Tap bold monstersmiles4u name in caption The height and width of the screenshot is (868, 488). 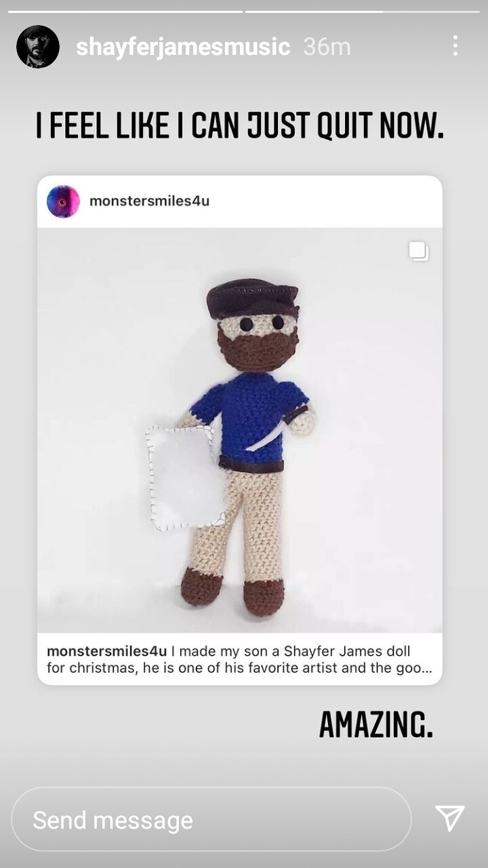(106, 651)
